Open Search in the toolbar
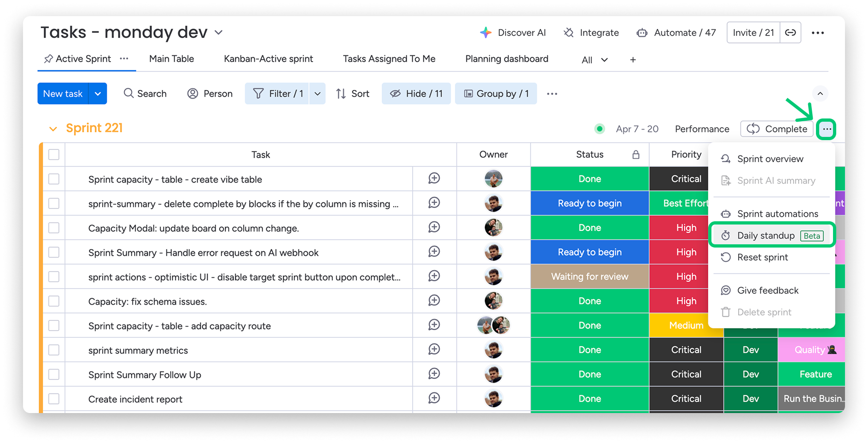This screenshot has width=868, height=443. pyautogui.click(x=145, y=94)
